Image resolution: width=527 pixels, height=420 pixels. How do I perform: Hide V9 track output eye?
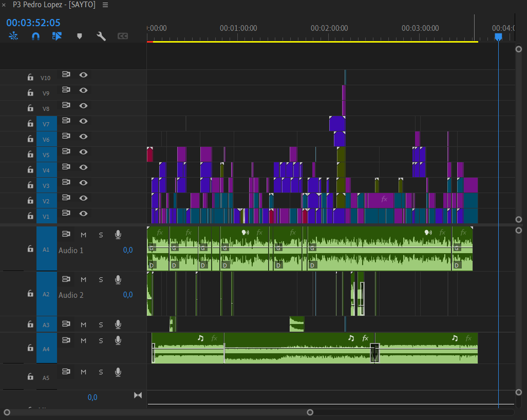[83, 90]
